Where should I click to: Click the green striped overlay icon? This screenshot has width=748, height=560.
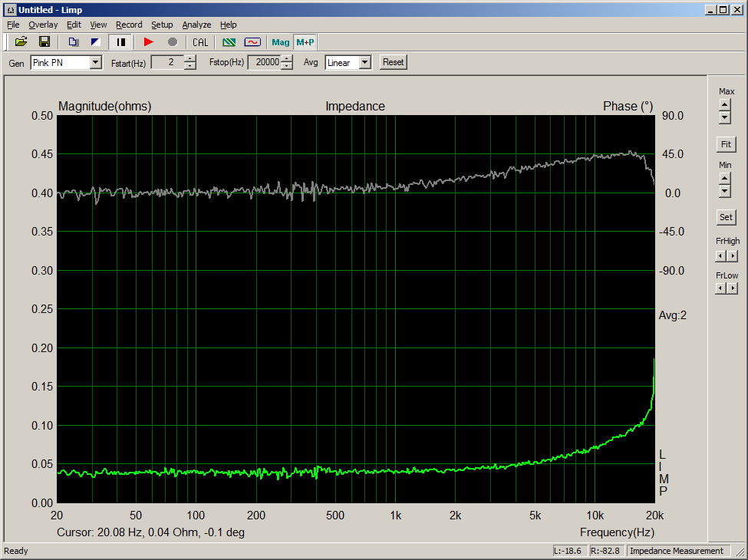[x=229, y=42]
